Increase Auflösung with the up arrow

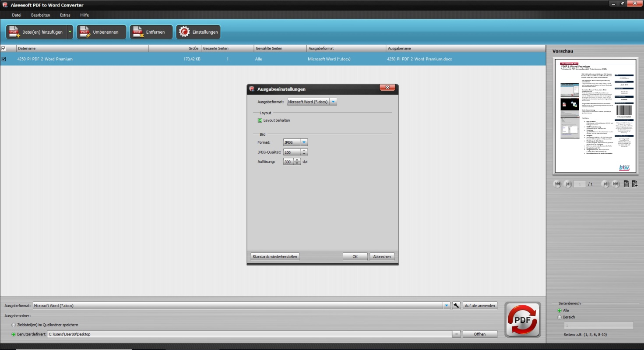pyautogui.click(x=298, y=160)
